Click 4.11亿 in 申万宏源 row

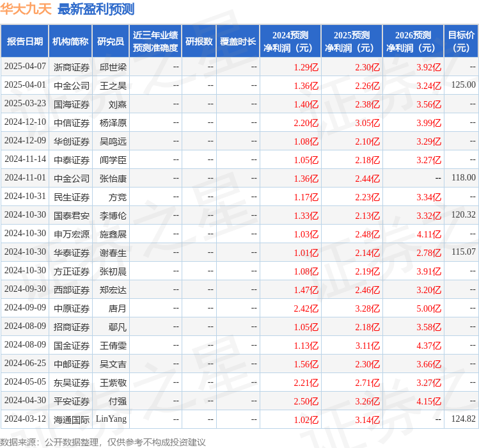(x=429, y=234)
